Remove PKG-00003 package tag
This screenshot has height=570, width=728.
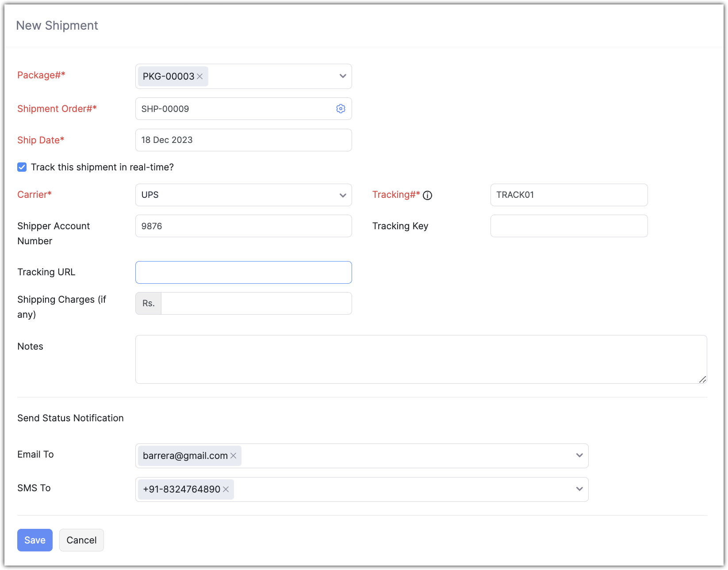(200, 77)
